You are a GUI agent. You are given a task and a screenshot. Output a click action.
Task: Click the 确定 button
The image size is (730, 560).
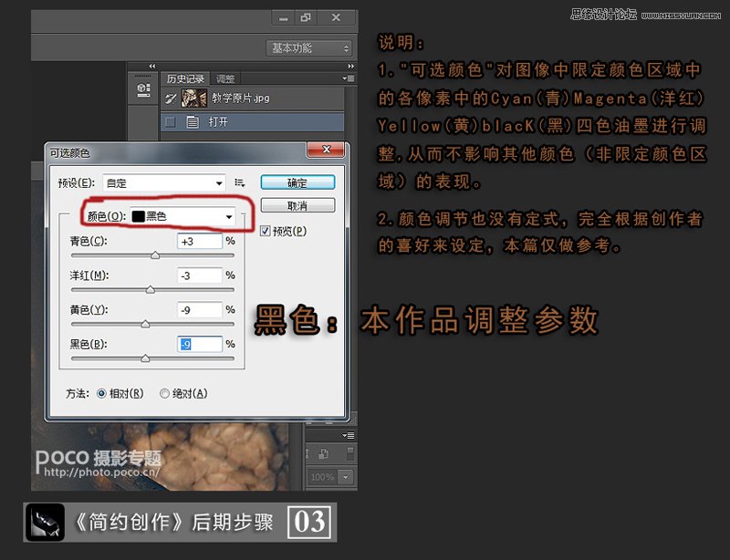coord(297,182)
